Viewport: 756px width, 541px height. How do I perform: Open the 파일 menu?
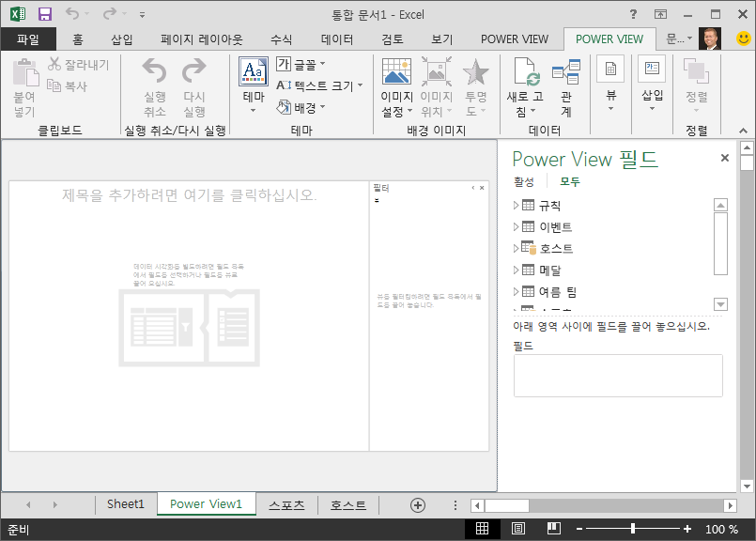pos(28,39)
